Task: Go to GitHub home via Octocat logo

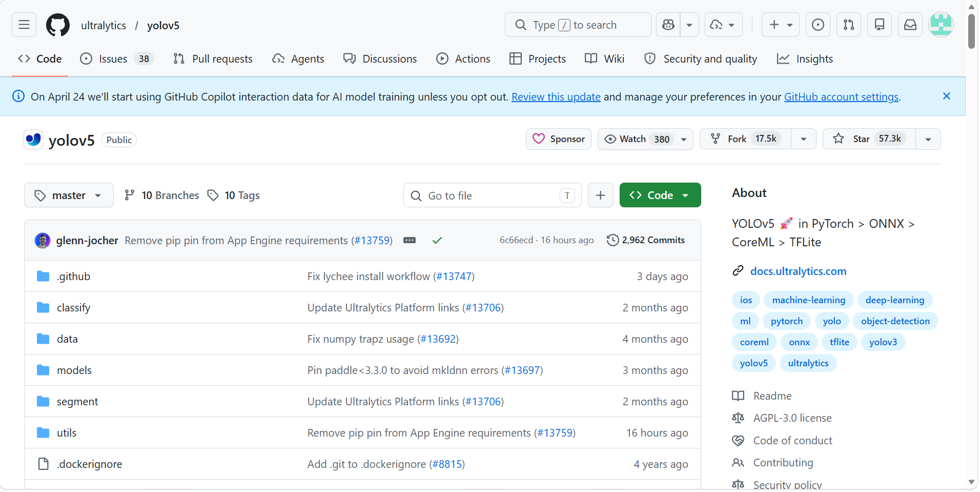Action: [x=58, y=25]
